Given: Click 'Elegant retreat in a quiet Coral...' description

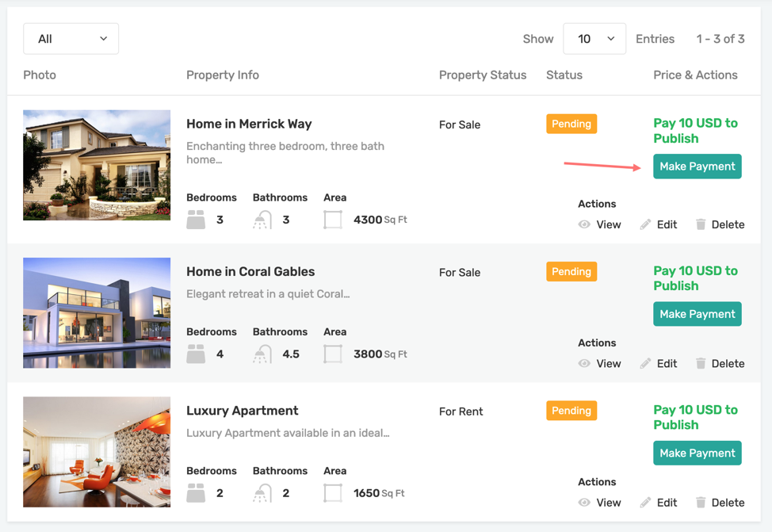Looking at the screenshot, I should click(x=268, y=294).
